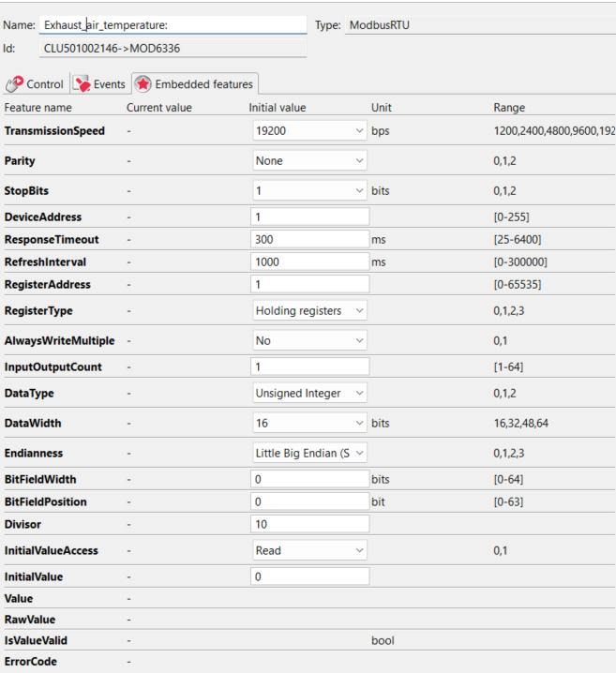This screenshot has height=673, width=616.
Task: Click the InputOutputCount input field
Action: (x=310, y=366)
